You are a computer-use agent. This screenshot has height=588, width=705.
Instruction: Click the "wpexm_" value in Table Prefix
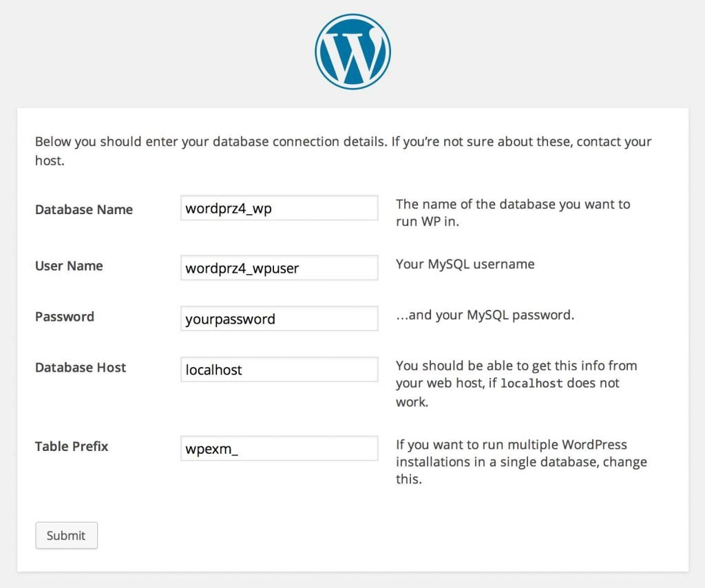tap(211, 449)
